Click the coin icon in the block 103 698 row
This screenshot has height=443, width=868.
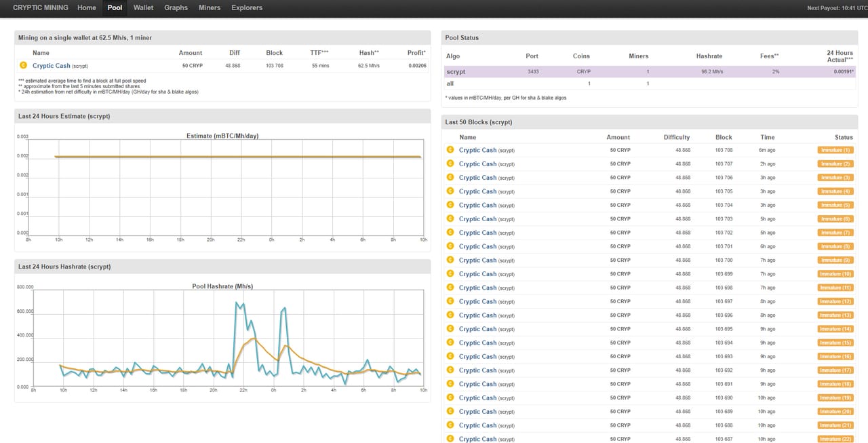coord(450,288)
